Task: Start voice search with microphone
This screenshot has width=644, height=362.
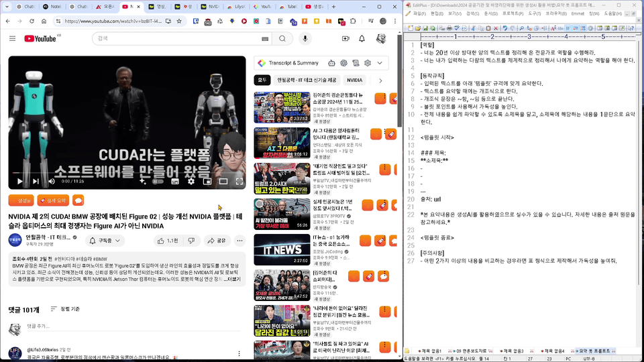Action: pyautogui.click(x=305, y=39)
